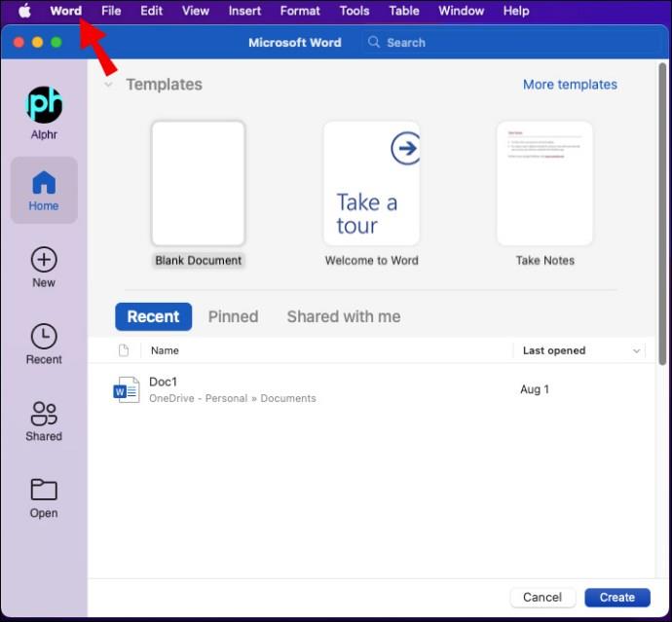Open the View menu
672x622 pixels.
click(196, 11)
